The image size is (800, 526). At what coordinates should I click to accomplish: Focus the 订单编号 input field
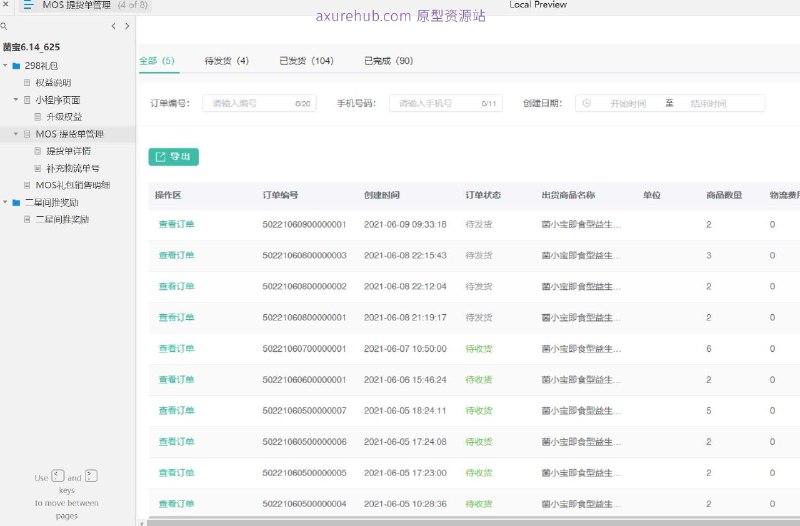click(259, 103)
